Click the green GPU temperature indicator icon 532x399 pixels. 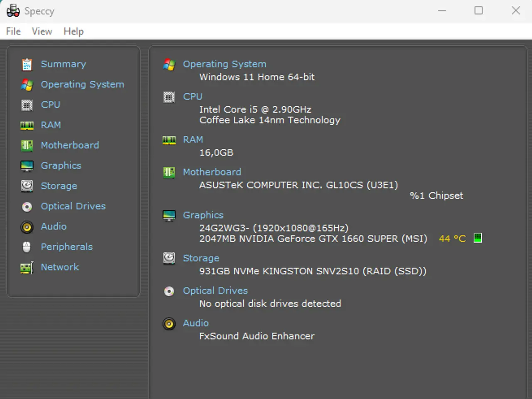478,238
